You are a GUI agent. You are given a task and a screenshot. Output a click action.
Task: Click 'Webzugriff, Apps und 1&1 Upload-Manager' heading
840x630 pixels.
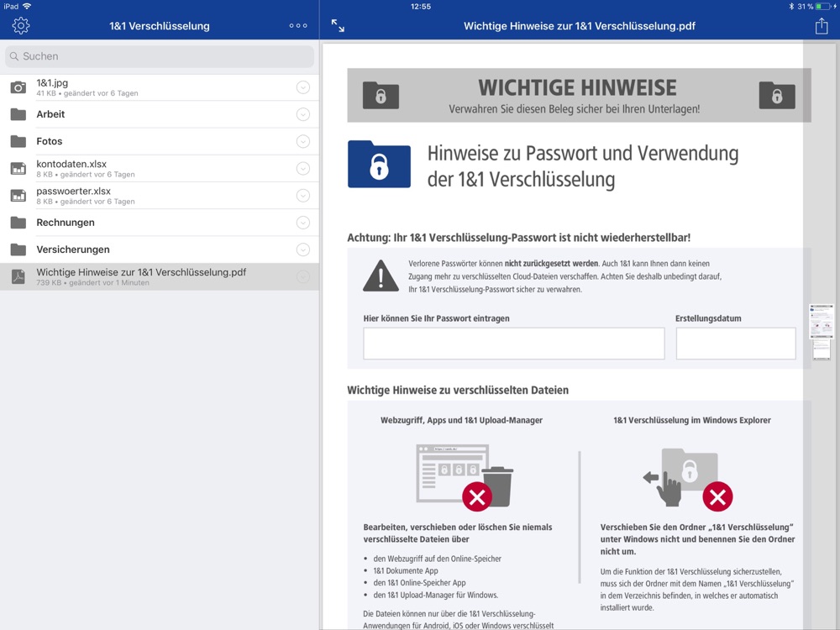pos(461,420)
